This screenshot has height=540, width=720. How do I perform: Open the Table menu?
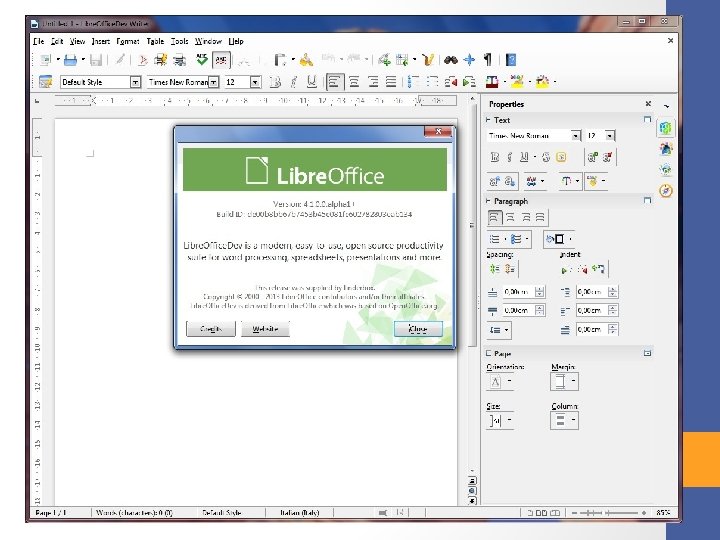pyautogui.click(x=155, y=41)
